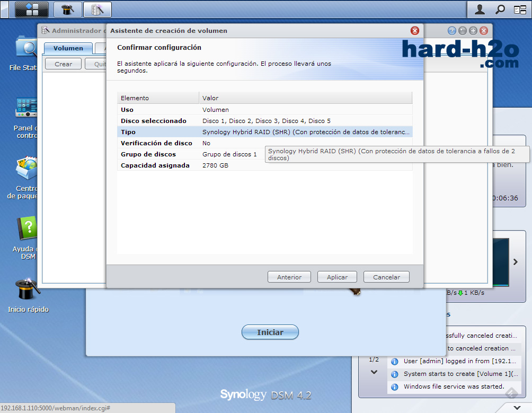Select the 'Uso' row label

pyautogui.click(x=127, y=110)
